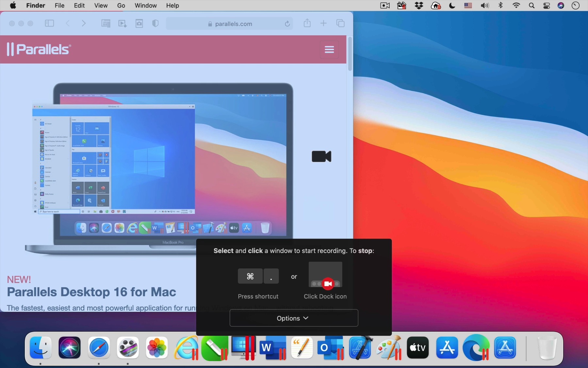Screen dimensions: 588x368
Task: Open Microsoft Outlook from the Dock
Action: (x=331, y=348)
